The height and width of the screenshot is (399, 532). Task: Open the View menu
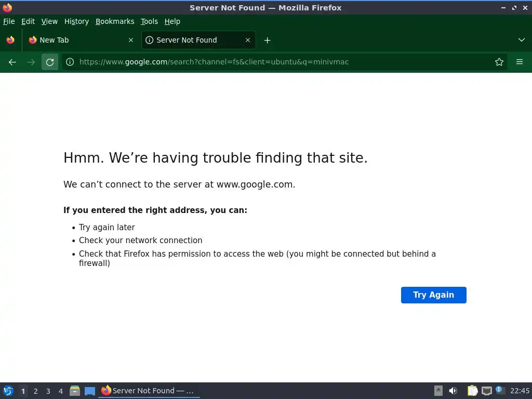(49, 21)
